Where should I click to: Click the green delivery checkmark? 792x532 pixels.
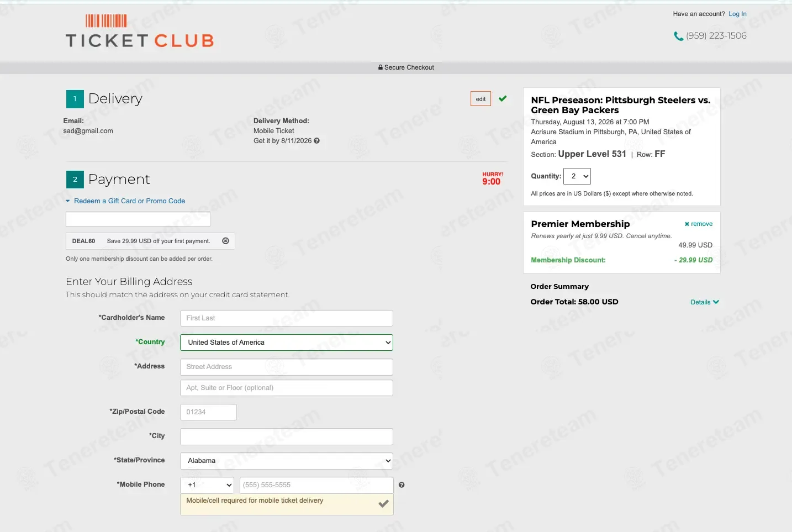503,98
